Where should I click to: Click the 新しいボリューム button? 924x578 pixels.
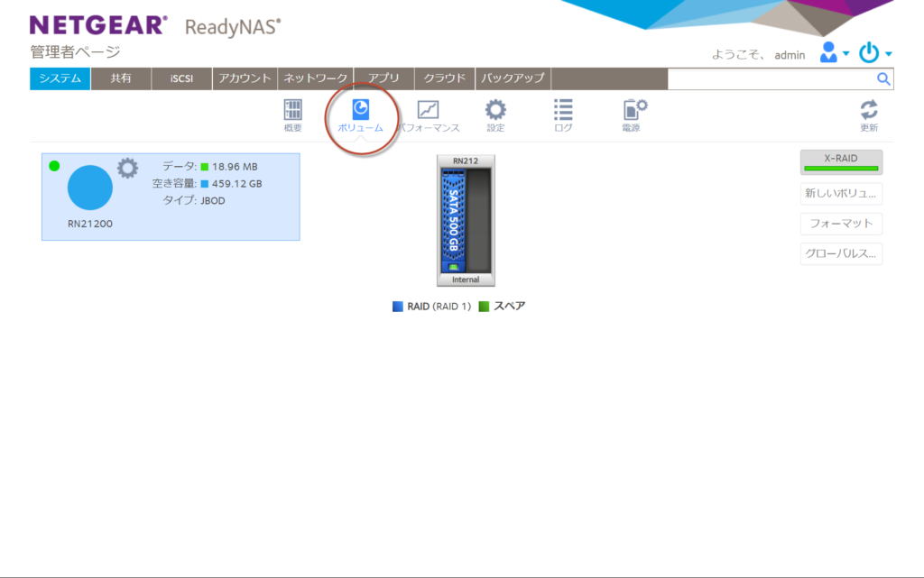pyautogui.click(x=840, y=193)
